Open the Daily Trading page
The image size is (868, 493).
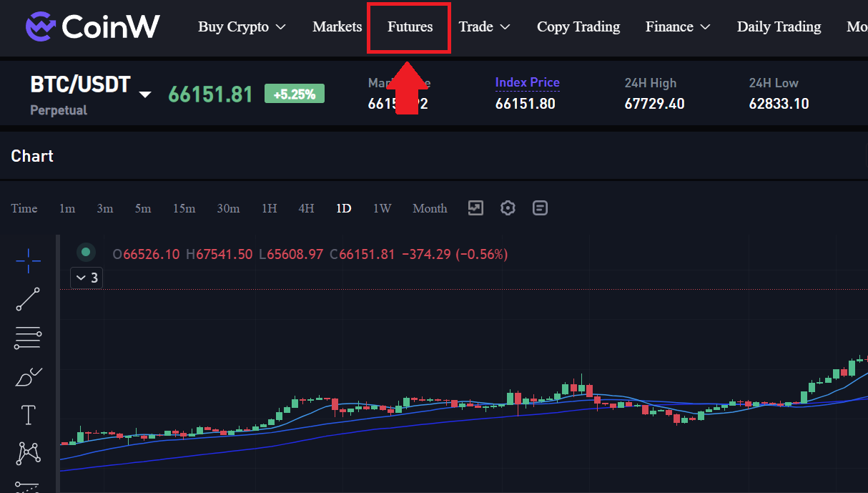779,26
